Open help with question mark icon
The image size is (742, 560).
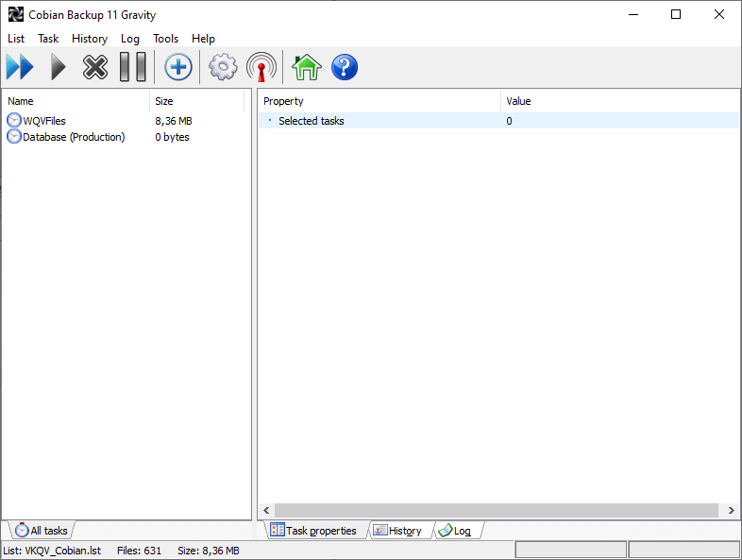345,68
